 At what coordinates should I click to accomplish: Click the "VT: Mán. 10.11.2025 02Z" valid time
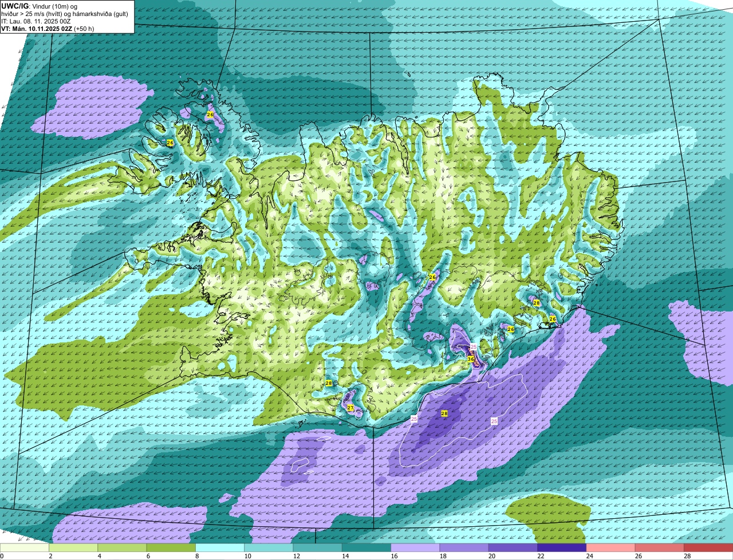(37, 29)
